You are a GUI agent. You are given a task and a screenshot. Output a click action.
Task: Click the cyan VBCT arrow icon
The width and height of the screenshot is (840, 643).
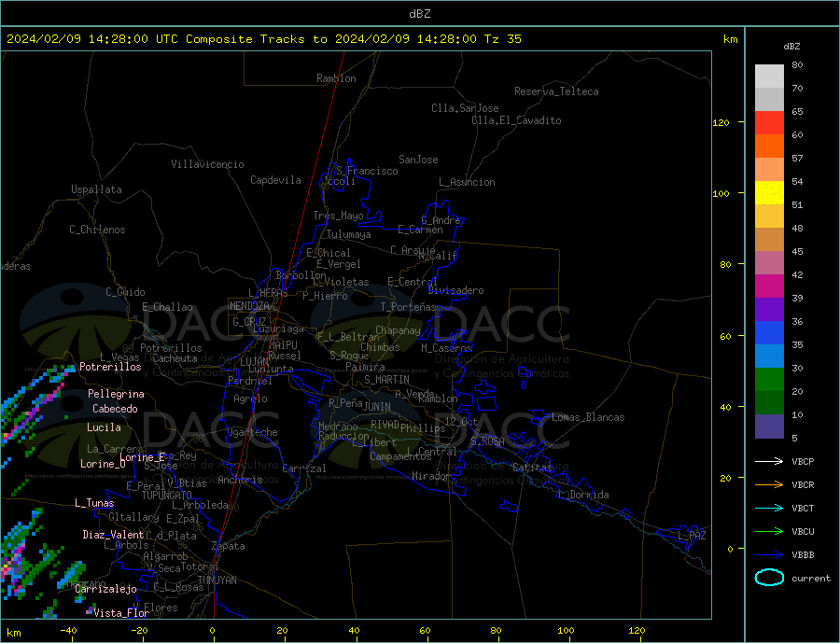click(769, 508)
